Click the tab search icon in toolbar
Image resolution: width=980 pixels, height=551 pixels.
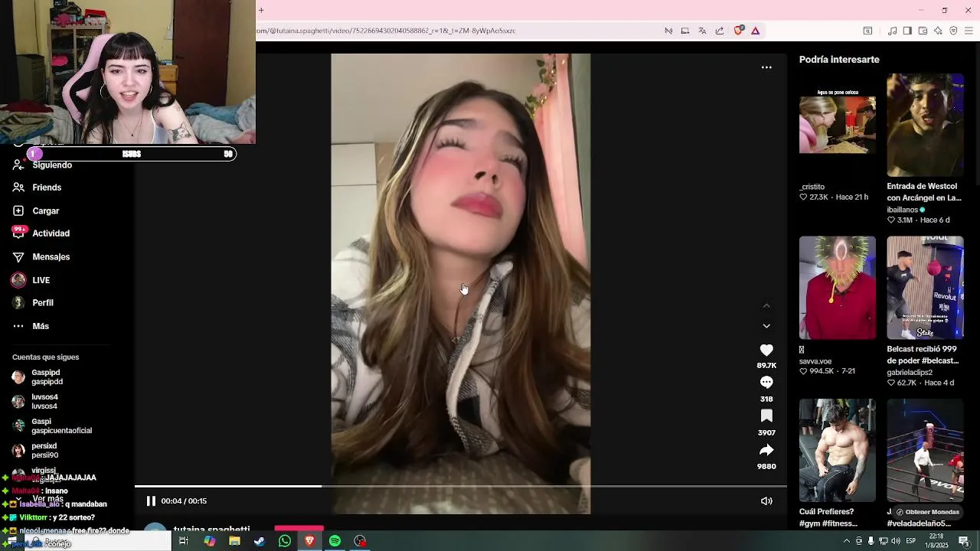(867, 31)
